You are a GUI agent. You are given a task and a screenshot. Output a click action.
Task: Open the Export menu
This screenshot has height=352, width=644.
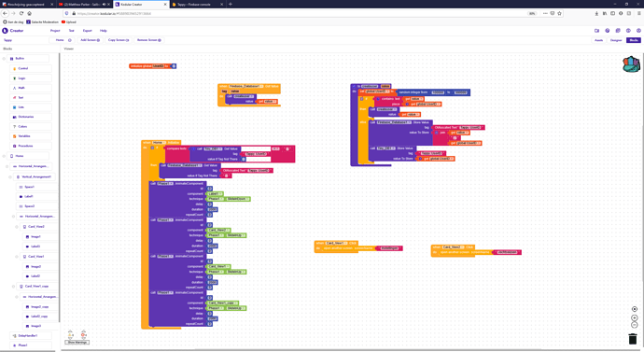coord(88,31)
